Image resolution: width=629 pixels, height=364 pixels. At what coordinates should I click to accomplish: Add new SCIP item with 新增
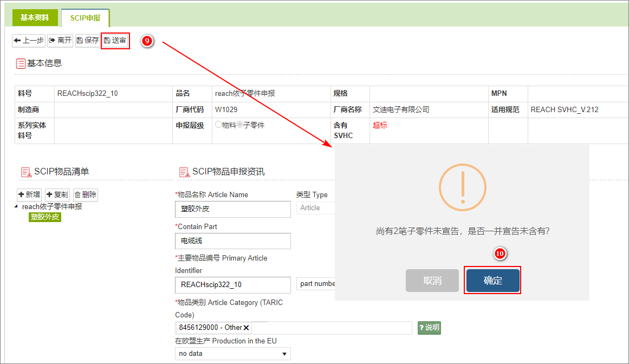point(29,195)
